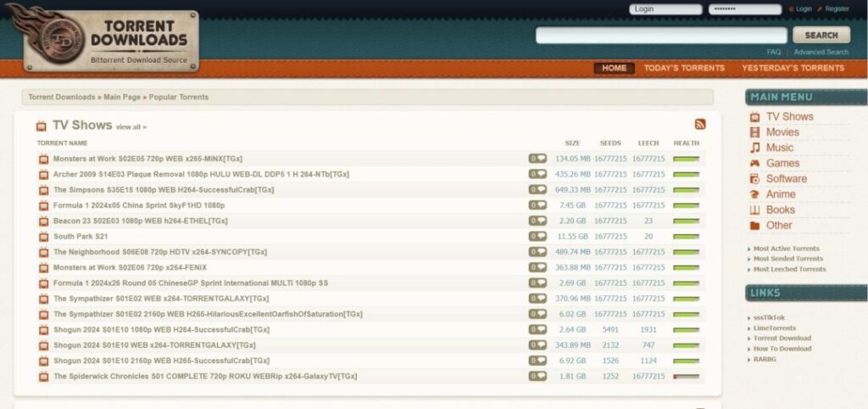The image size is (868, 409).
Task: Click TV icon of Archer 2009 S14E03 row
Action: pyautogui.click(x=44, y=175)
